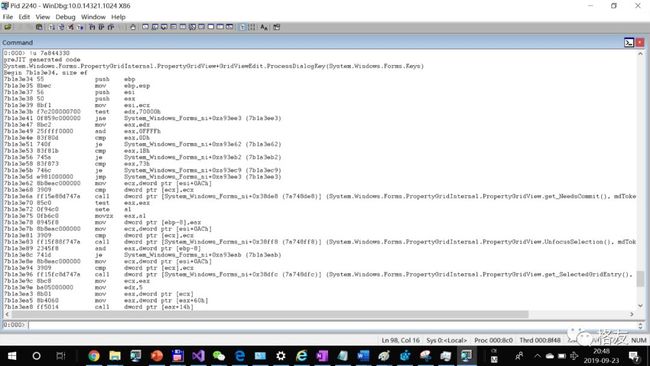650x366 pixels.
Task: Open the Debug menu
Action: click(x=65, y=17)
